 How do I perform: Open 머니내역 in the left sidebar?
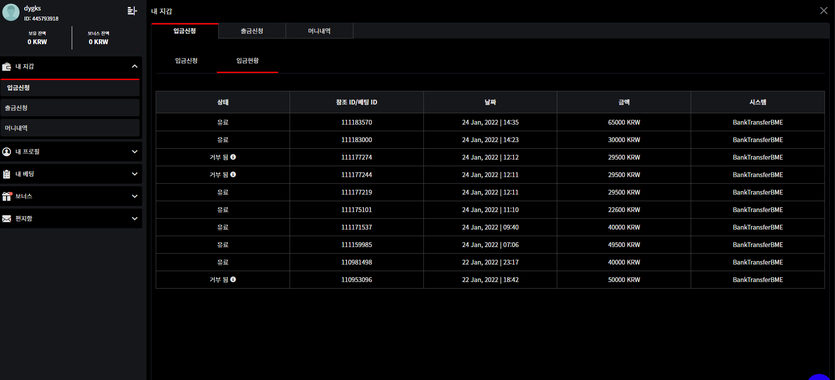[x=70, y=128]
